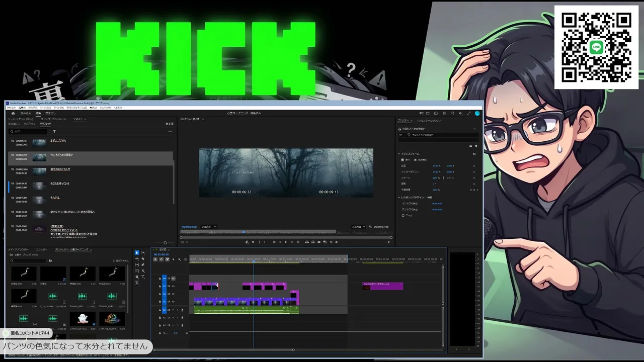Image resolution: width=644 pixels, height=362 pixels.
Task: Enable the ロール checkbox in Properties
Action: pos(403,215)
